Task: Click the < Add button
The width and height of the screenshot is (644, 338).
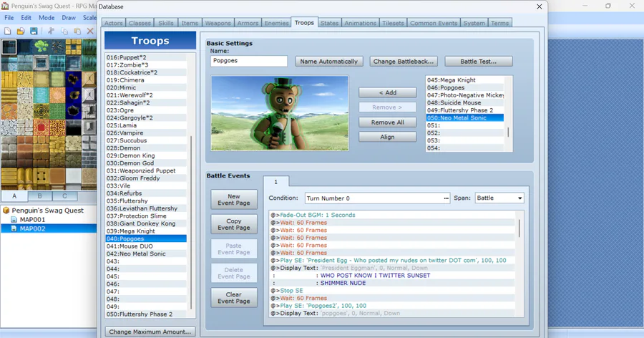Action: tap(387, 92)
